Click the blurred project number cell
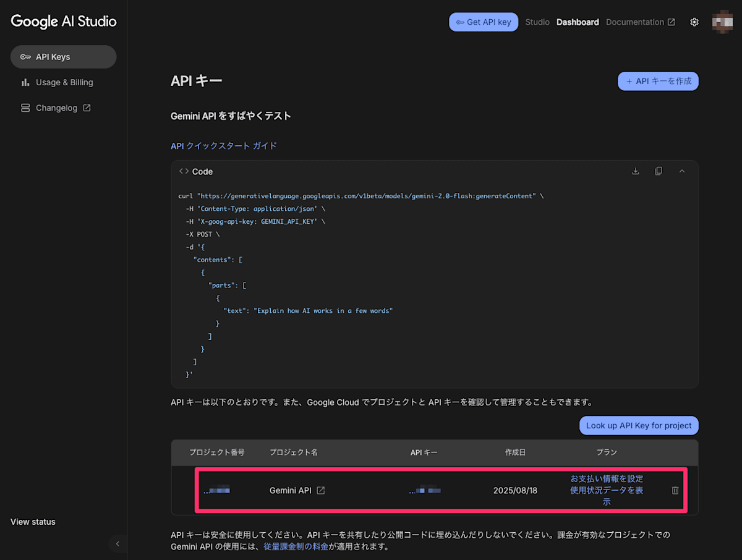This screenshot has height=560, width=742. tap(216, 491)
